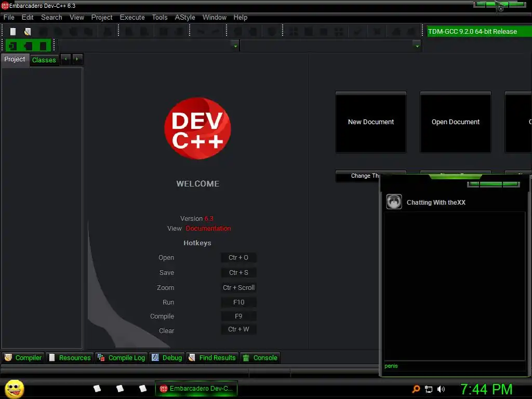Click theXX avatar in chat window
This screenshot has width=532, height=399.
(x=394, y=202)
